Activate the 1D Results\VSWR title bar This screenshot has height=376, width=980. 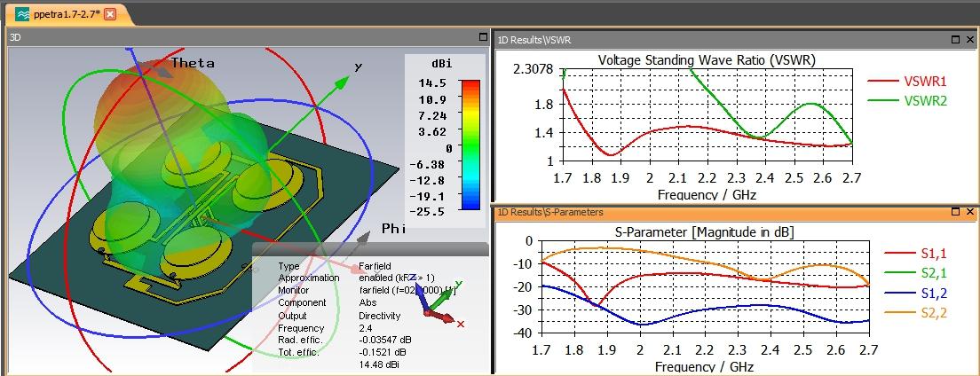pyautogui.click(x=735, y=39)
